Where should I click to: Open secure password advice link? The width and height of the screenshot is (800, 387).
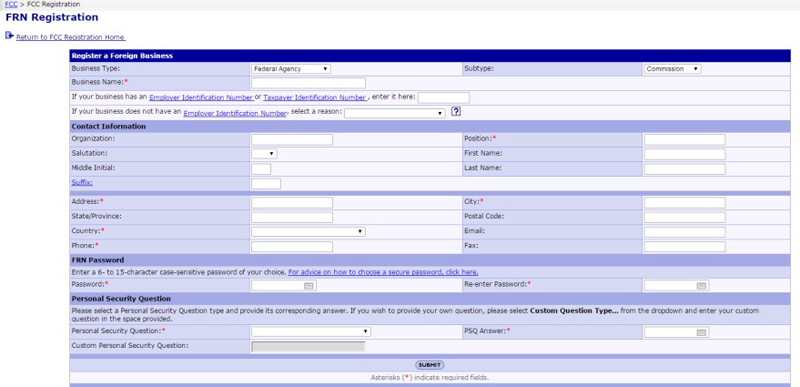pyautogui.click(x=383, y=272)
